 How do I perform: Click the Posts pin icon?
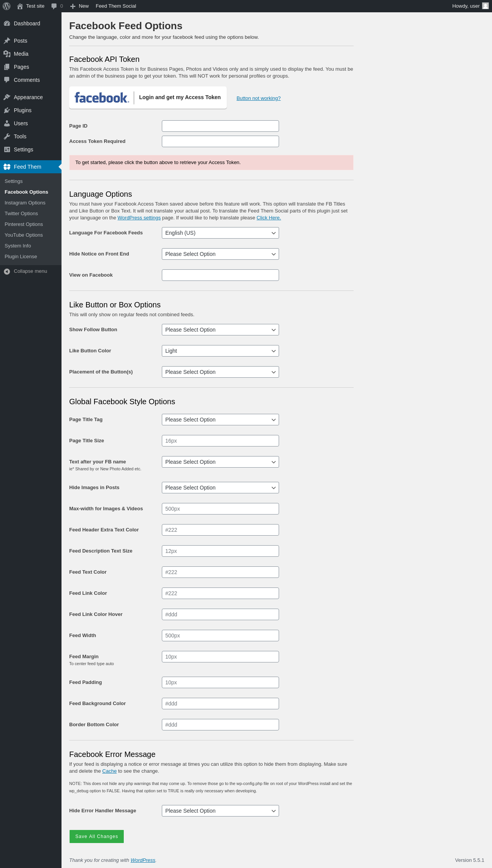click(x=7, y=41)
